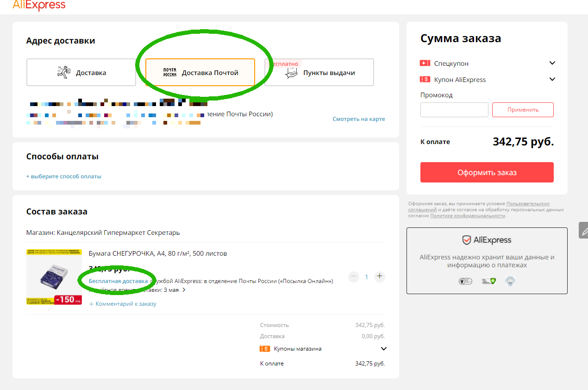Select the Доставка Почтой option
Screen dimensions: 588x390
(x=200, y=72)
